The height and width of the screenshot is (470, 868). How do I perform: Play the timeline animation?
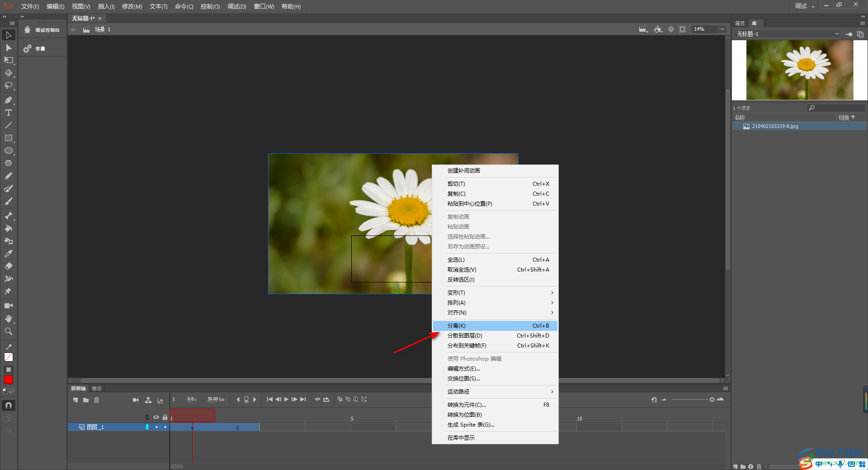point(286,399)
